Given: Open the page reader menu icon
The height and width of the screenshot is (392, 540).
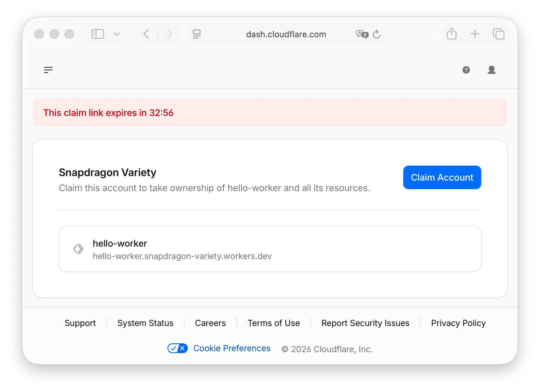Looking at the screenshot, I should pyautogui.click(x=197, y=34).
